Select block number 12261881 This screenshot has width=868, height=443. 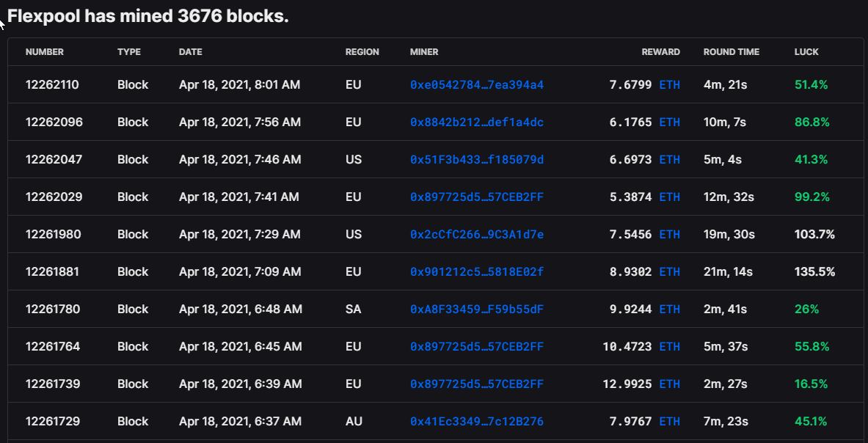click(x=52, y=271)
